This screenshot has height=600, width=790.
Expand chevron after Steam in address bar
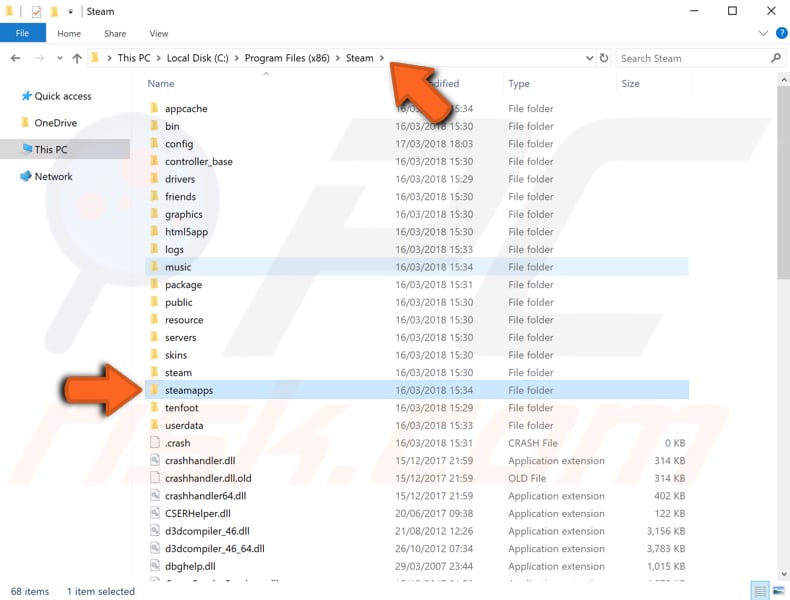pyautogui.click(x=382, y=58)
